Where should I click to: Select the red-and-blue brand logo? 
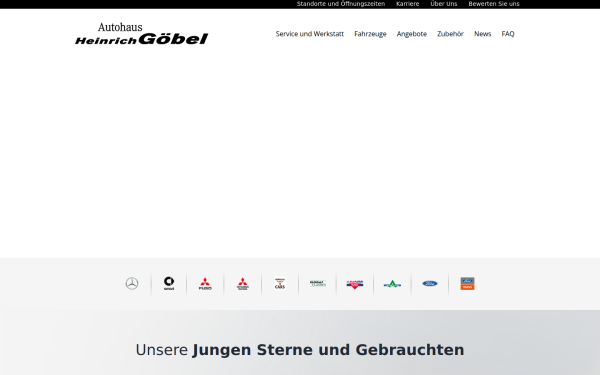point(355,284)
